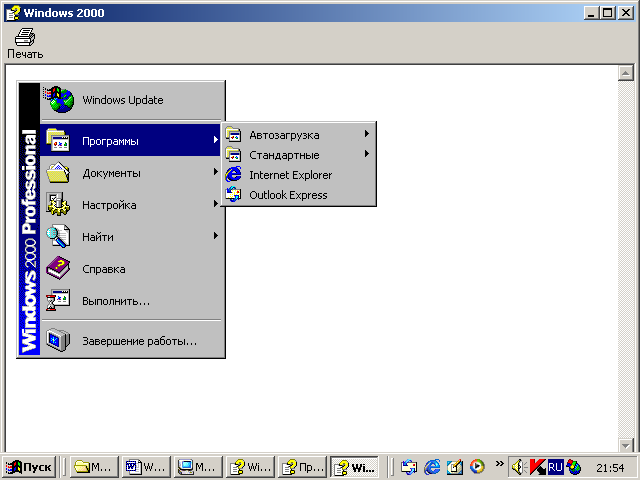The height and width of the screenshot is (480, 640).
Task: Click the pressed bold Wi... taskbar button
Action: (x=354, y=467)
